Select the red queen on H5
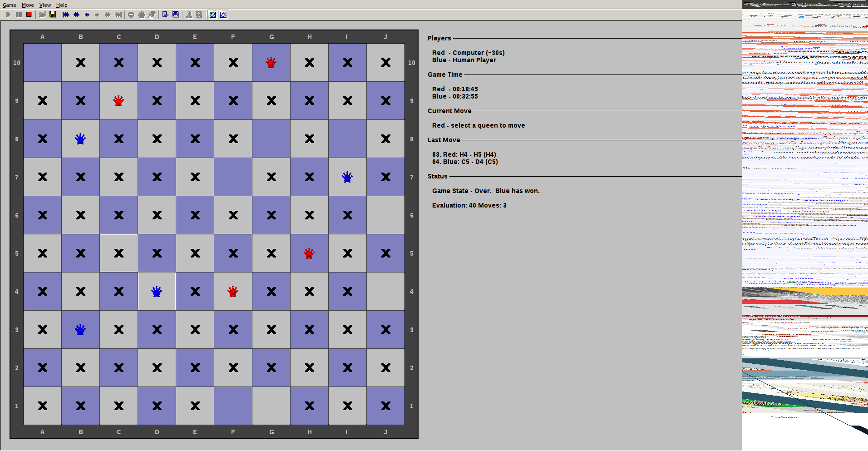The image size is (868, 451). [309, 253]
